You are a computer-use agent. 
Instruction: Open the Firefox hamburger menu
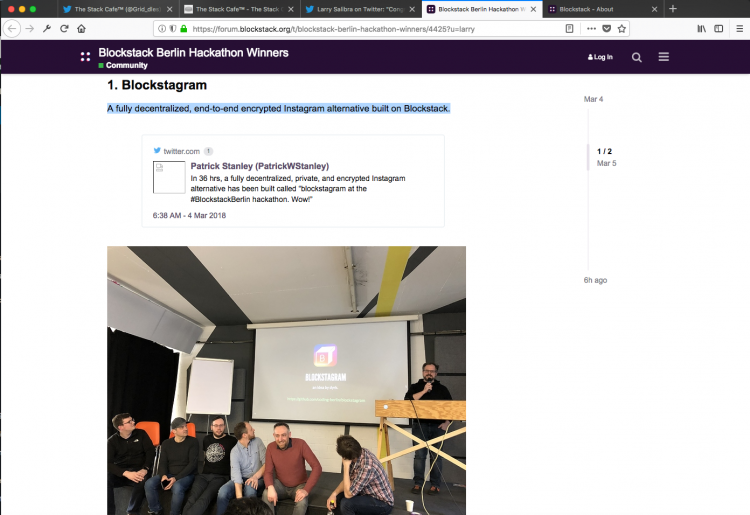(739, 29)
